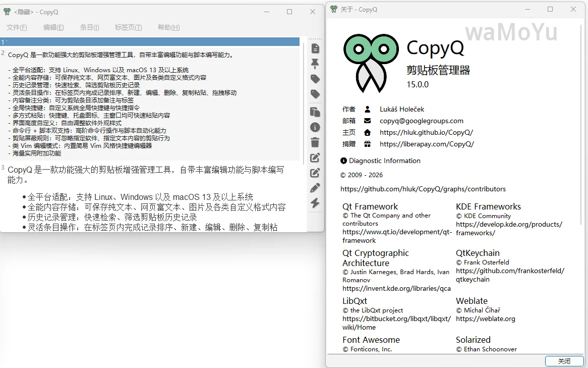The width and height of the screenshot is (588, 368).
Task: Click the 'LibQxt' heading
Action: 355,301
